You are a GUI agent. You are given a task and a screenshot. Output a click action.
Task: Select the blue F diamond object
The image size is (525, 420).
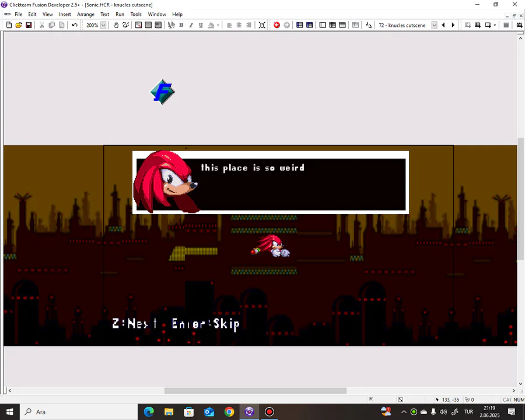click(x=162, y=92)
